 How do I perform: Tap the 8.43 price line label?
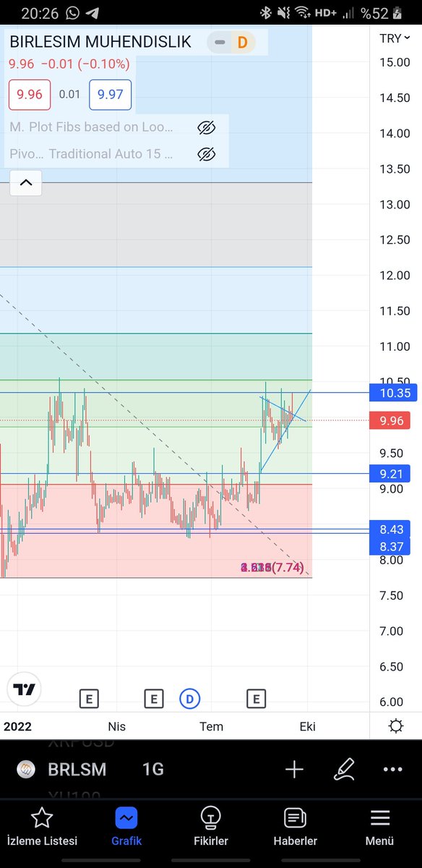point(389,529)
